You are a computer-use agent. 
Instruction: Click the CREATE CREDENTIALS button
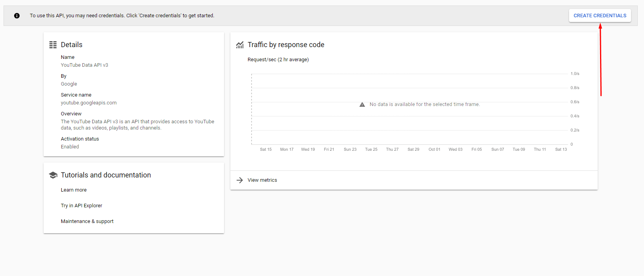(x=600, y=16)
